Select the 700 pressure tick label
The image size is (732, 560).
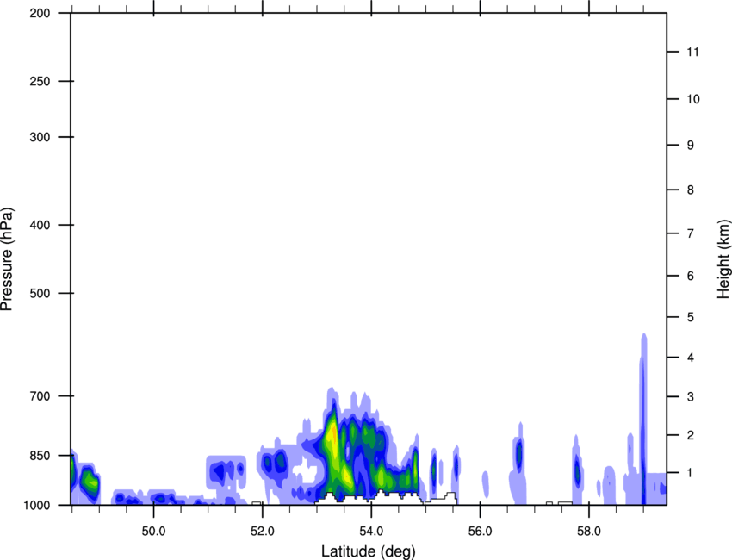tap(40, 396)
